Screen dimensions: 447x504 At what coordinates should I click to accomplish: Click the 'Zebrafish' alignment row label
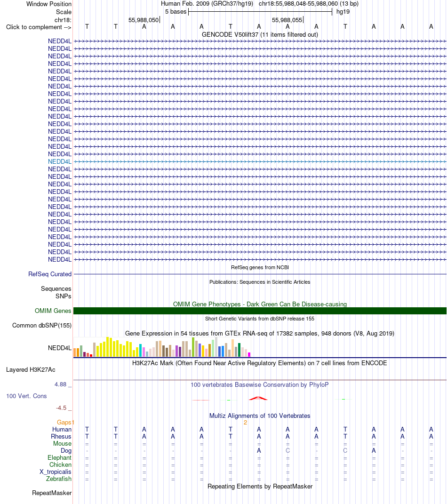tap(59, 479)
